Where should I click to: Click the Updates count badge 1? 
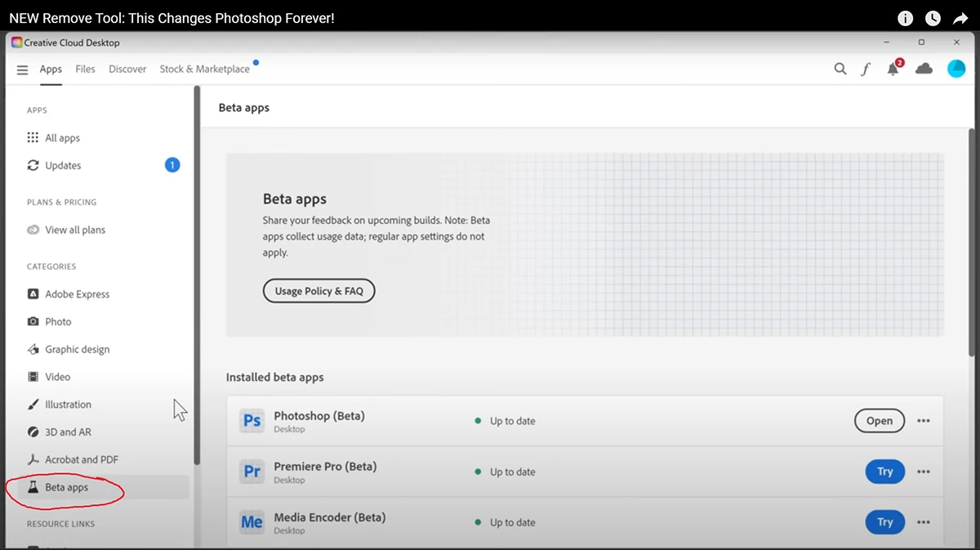[172, 165]
